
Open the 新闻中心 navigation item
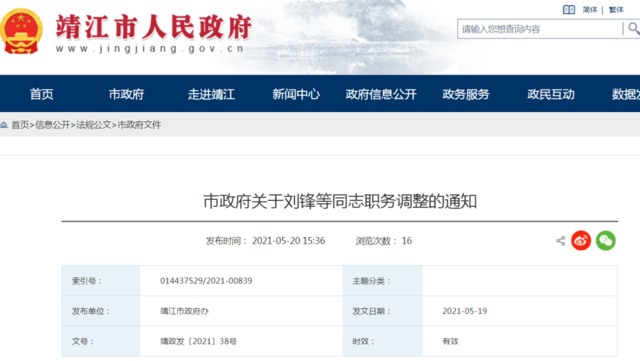(x=296, y=94)
